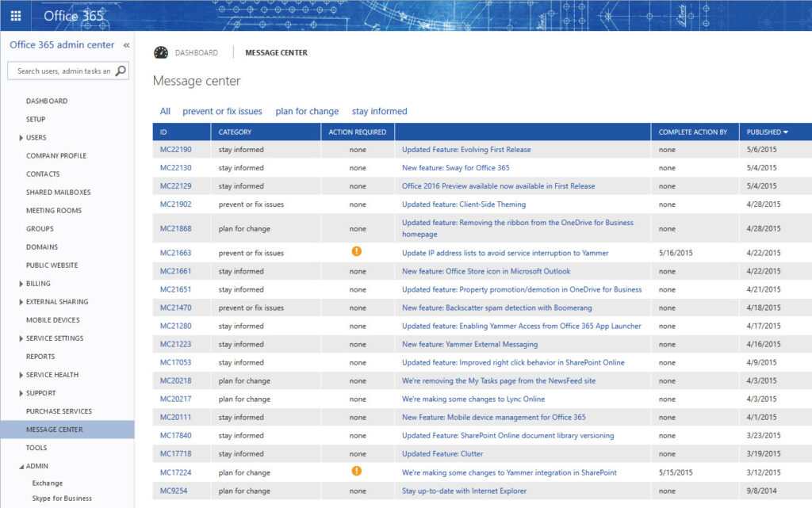Expand the External Sharing navigation item

click(21, 302)
